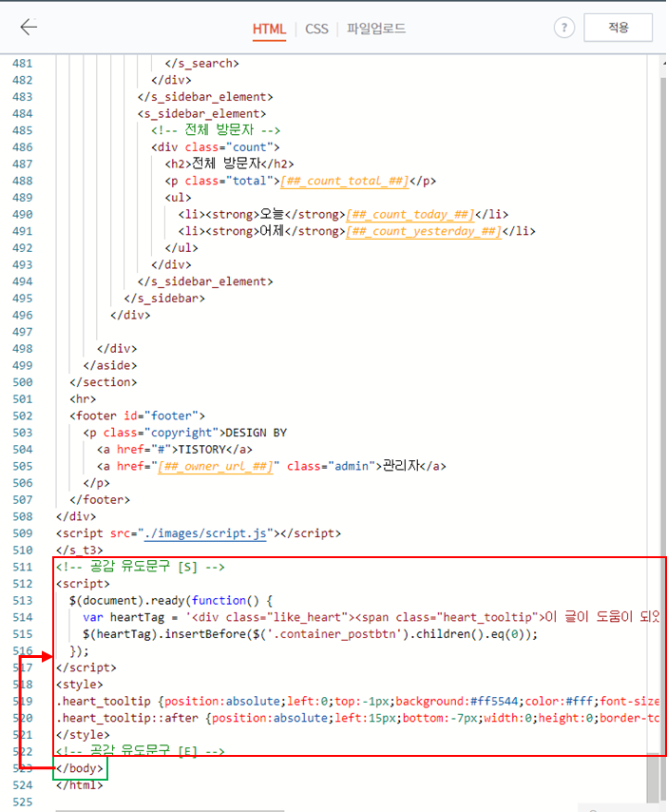The width and height of the screenshot is (667, 812).
Task: Click the </s_search> tag on line 481
Action: [201, 63]
